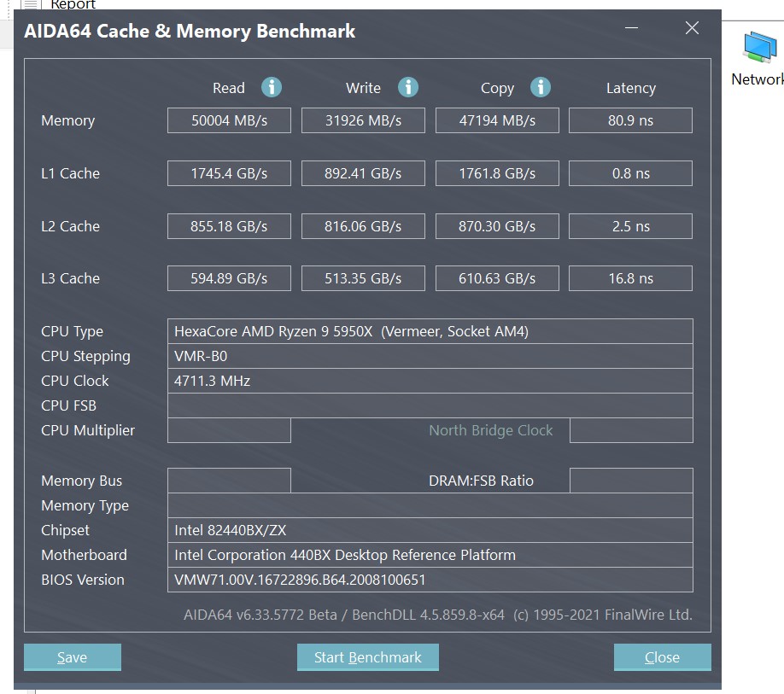
Task: Select L2 Cache Read 855.18 GB/s
Action: [229, 226]
